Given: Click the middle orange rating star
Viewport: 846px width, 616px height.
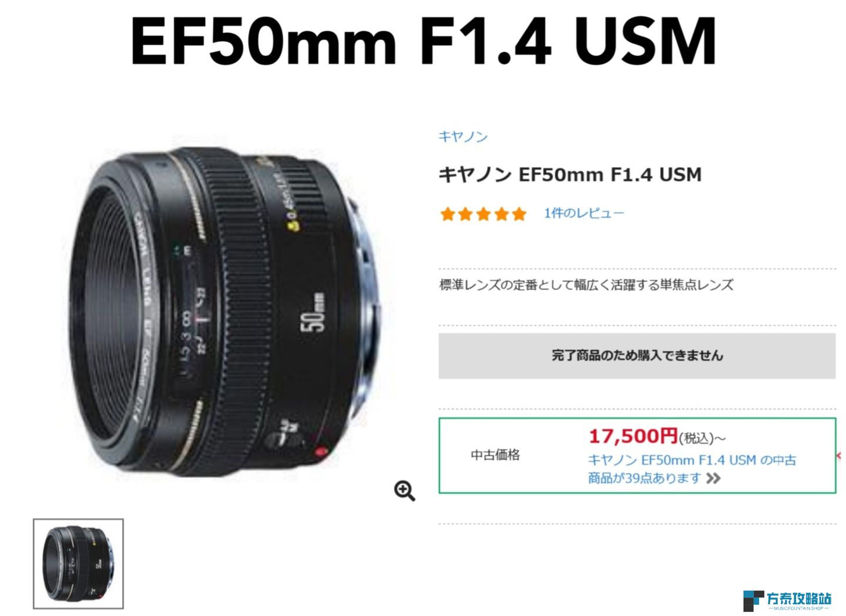Looking at the screenshot, I should (x=484, y=214).
